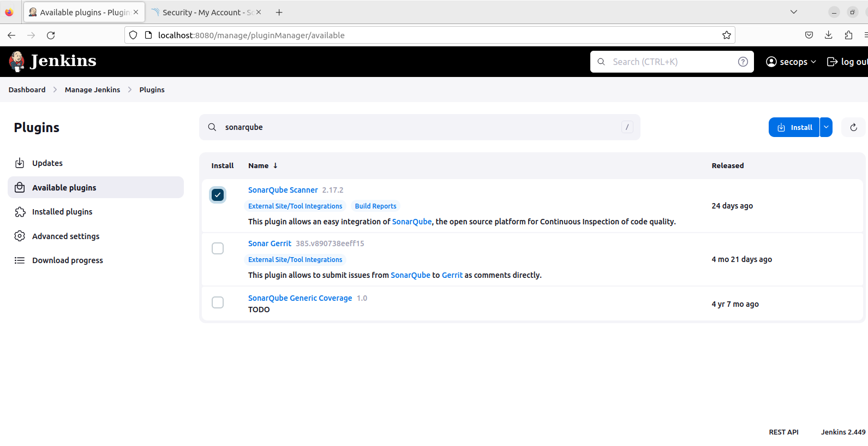This screenshot has height=446, width=868.
Task: Open Sonar Gerrit plugin link
Action: [x=270, y=243]
